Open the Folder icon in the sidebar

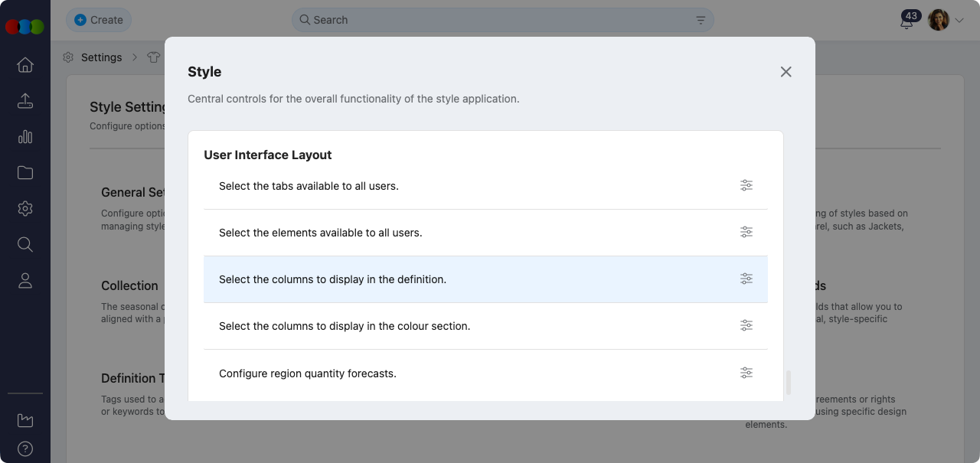click(24, 172)
